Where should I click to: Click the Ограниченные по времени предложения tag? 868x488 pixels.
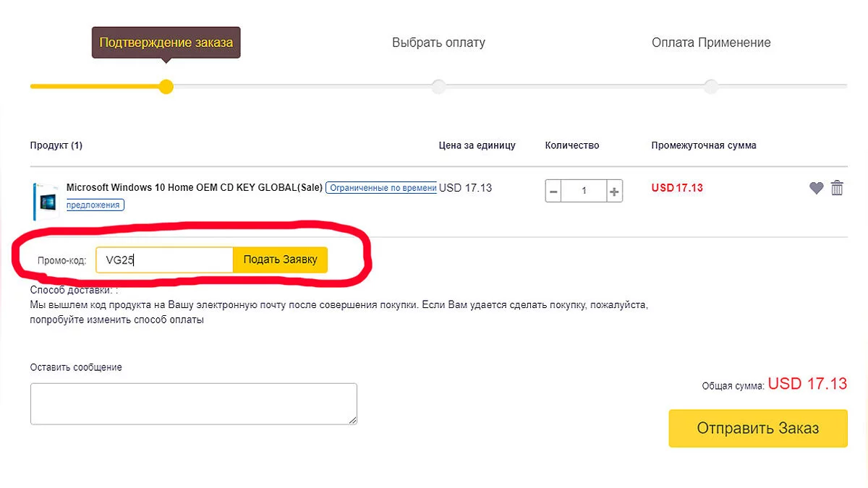pyautogui.click(x=380, y=188)
